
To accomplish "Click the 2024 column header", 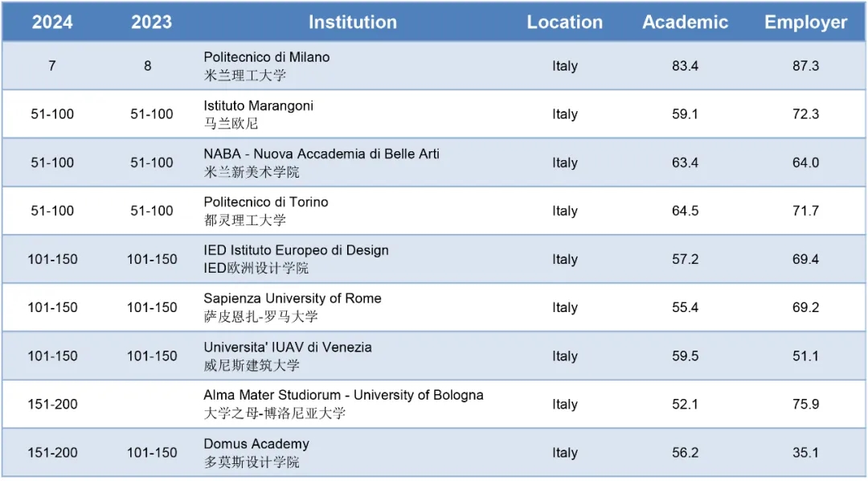I will coord(52,23).
